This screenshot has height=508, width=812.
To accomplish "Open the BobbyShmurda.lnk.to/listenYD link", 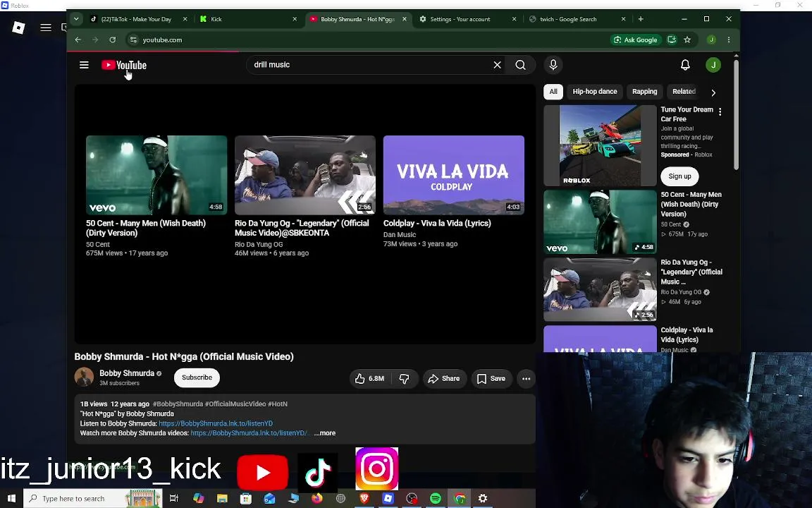I will pos(216,423).
